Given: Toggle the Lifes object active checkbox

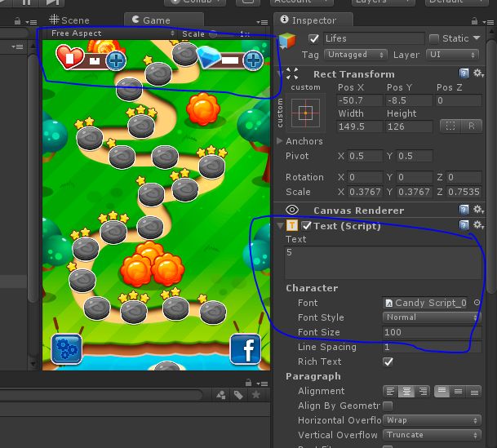Looking at the screenshot, I should pos(314,38).
